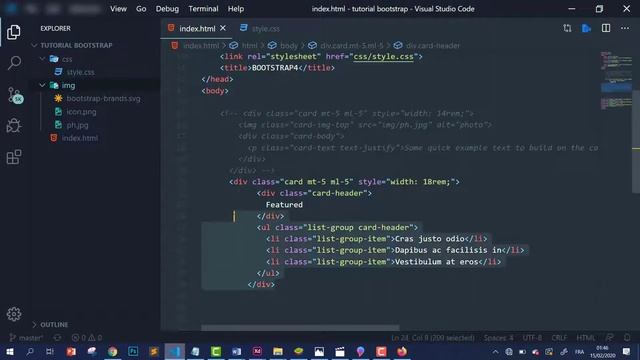
Task: Click the feedback icon in status bar
Action: pos(609,338)
